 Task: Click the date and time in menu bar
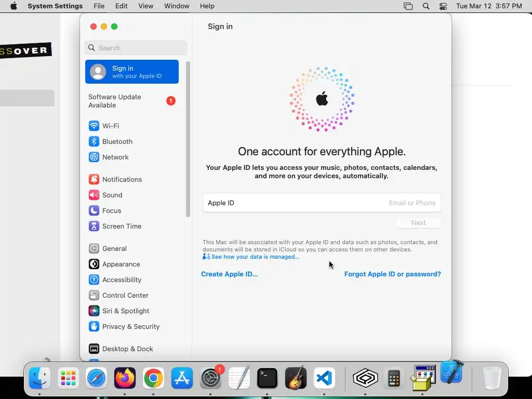489,6
